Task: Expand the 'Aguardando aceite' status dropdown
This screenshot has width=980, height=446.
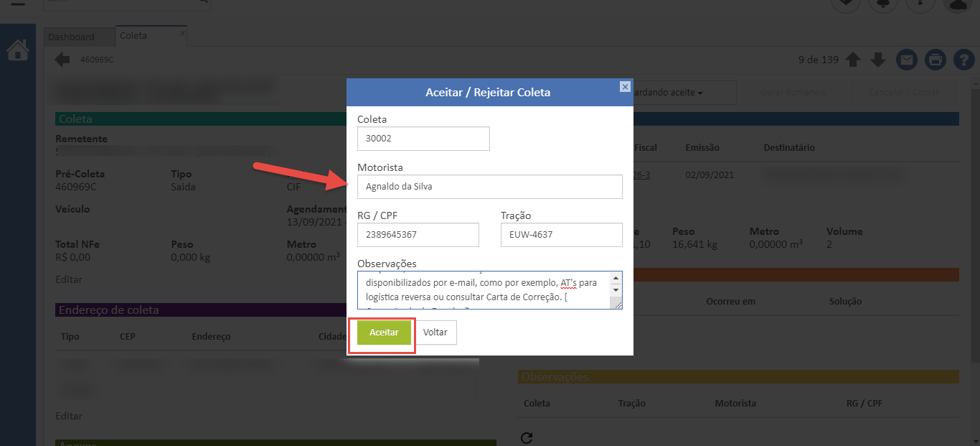Action: (x=684, y=93)
